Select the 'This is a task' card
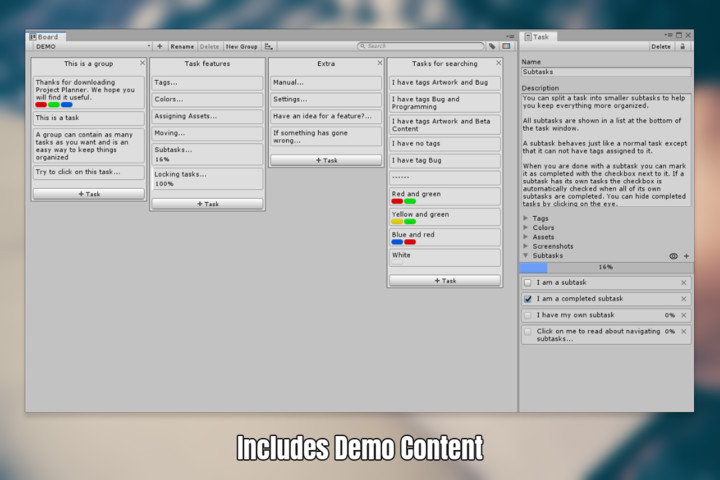 tap(89, 118)
